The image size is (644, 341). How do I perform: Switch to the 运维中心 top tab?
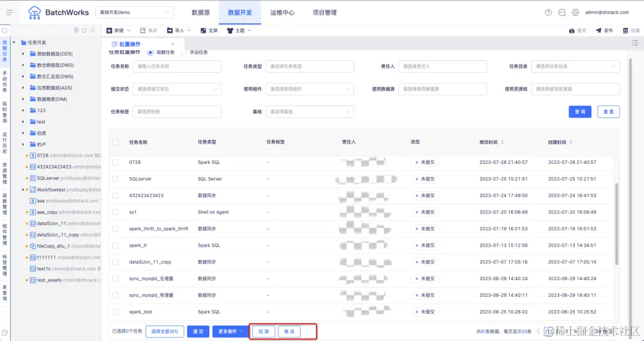point(282,13)
